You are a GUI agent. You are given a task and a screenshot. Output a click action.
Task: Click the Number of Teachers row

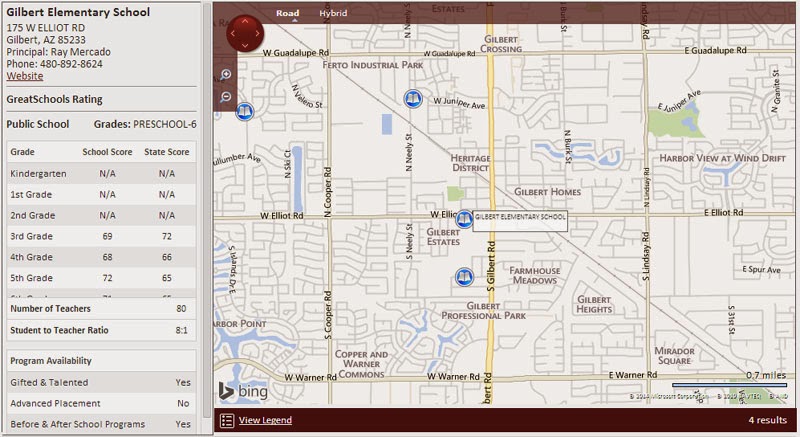[x=102, y=309]
